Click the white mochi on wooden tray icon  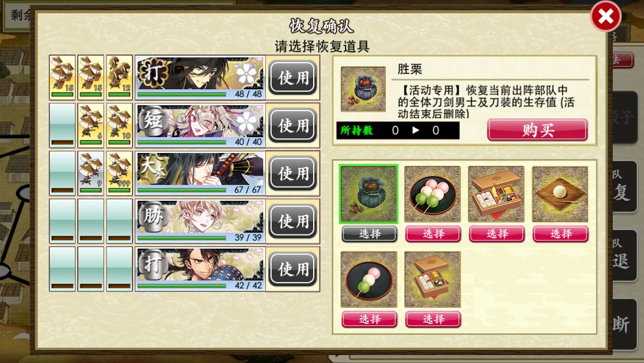(x=560, y=194)
